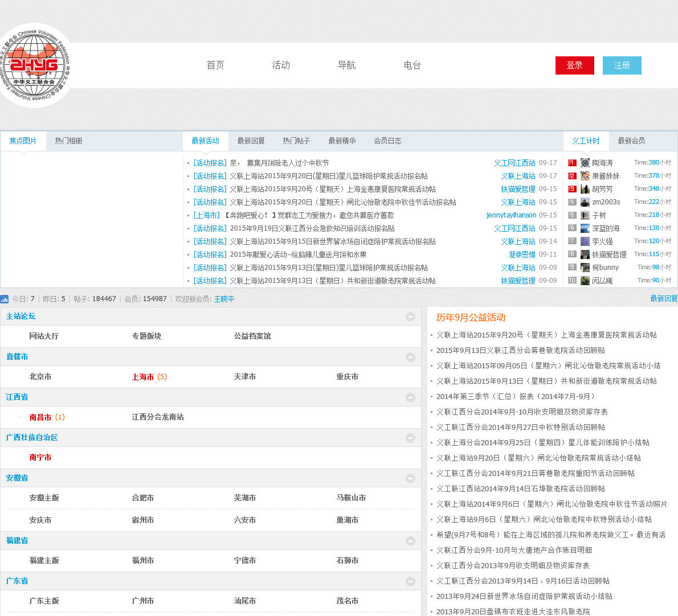Open post 2015年献爱心活动-给脑瘫儿童送月饼和水果
The image size is (678, 616).
pyautogui.click(x=299, y=254)
